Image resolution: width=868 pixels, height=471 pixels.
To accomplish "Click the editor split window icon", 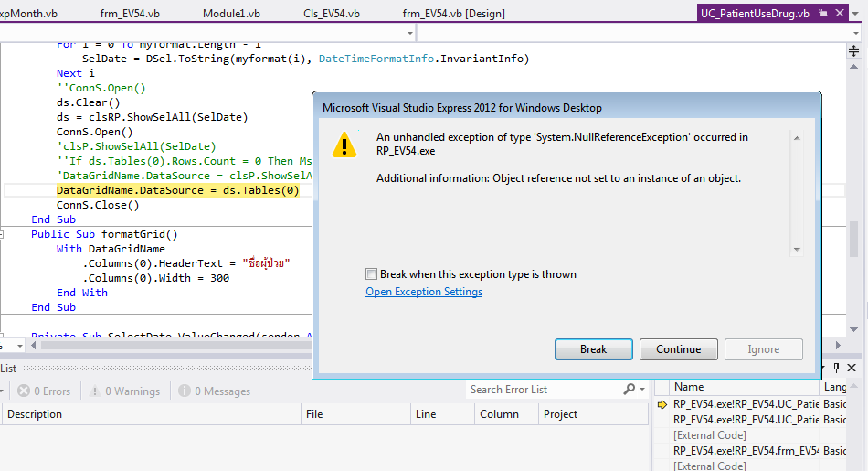I will click(x=853, y=51).
